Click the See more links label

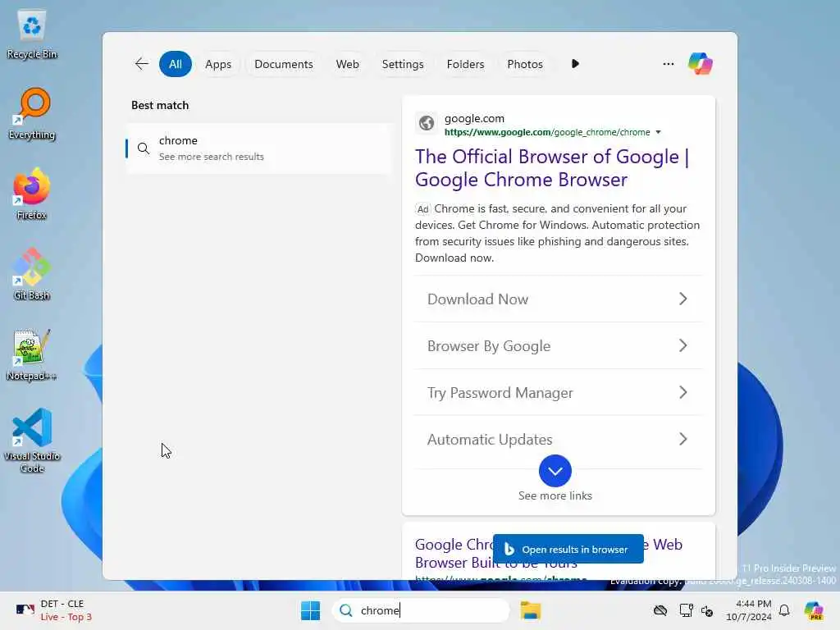coord(555,495)
